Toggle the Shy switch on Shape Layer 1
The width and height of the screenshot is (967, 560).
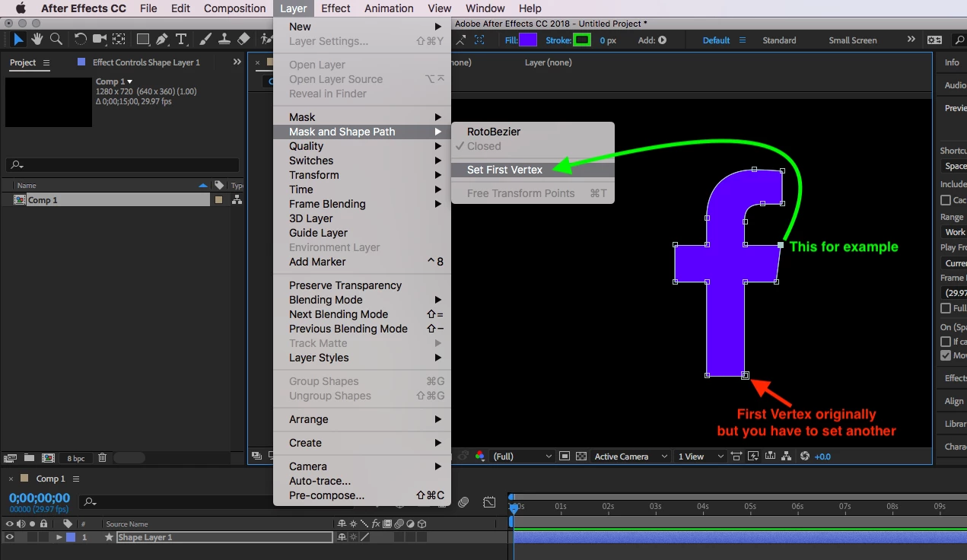pyautogui.click(x=341, y=537)
